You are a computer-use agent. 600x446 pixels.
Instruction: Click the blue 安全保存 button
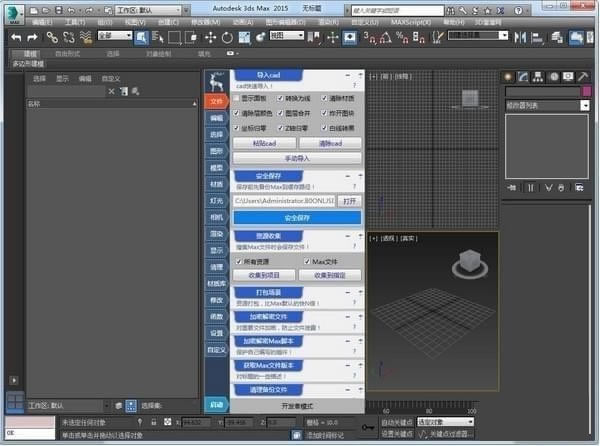click(297, 217)
